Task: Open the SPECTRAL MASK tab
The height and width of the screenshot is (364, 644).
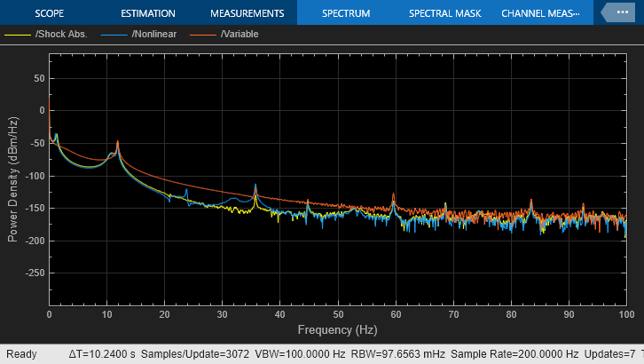Action: click(444, 13)
